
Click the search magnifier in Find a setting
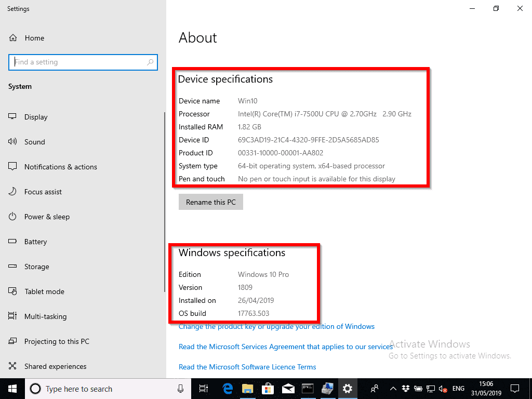[x=150, y=62]
